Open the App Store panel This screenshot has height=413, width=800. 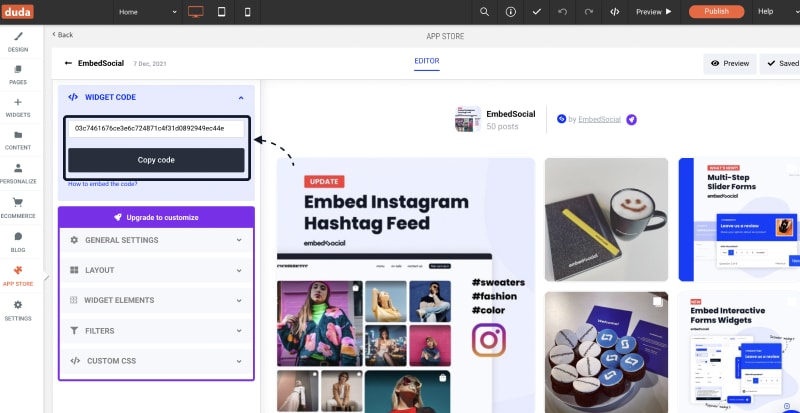pyautogui.click(x=18, y=276)
